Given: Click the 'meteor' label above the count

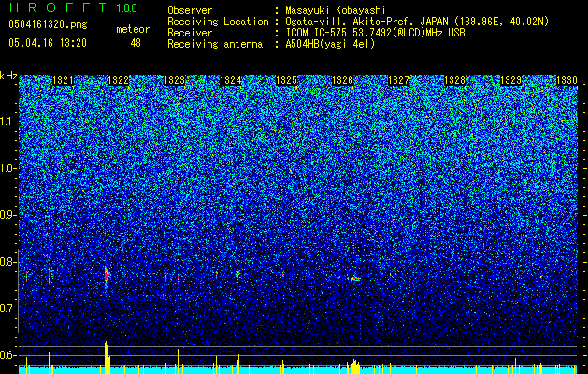Looking at the screenshot, I should point(133,29).
